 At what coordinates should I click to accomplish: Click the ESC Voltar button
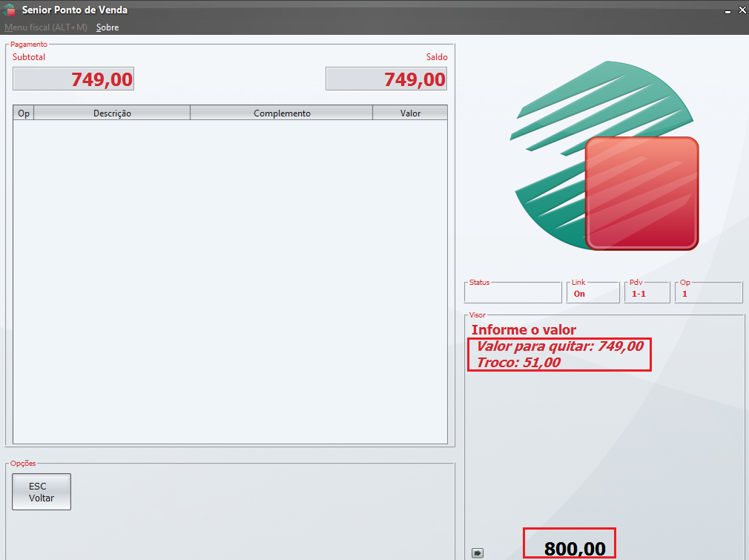[42, 492]
